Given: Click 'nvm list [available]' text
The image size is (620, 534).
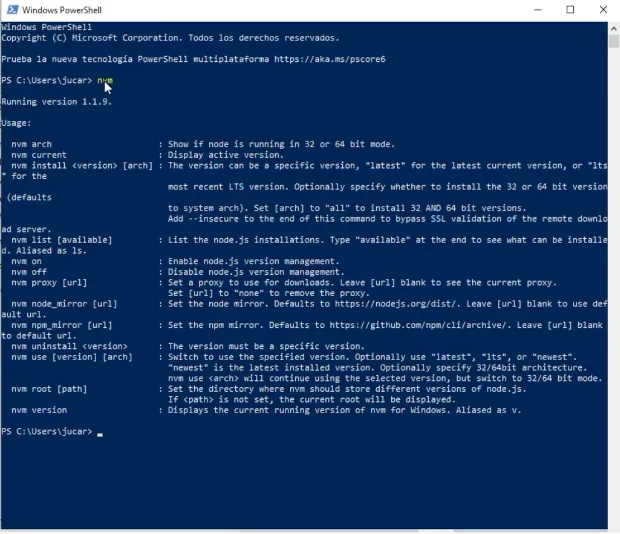Looking at the screenshot, I should point(62,240).
